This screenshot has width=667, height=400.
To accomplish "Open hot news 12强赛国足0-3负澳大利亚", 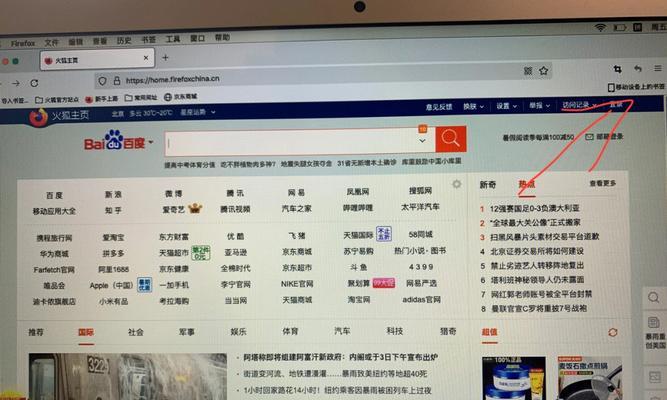I will [534, 209].
